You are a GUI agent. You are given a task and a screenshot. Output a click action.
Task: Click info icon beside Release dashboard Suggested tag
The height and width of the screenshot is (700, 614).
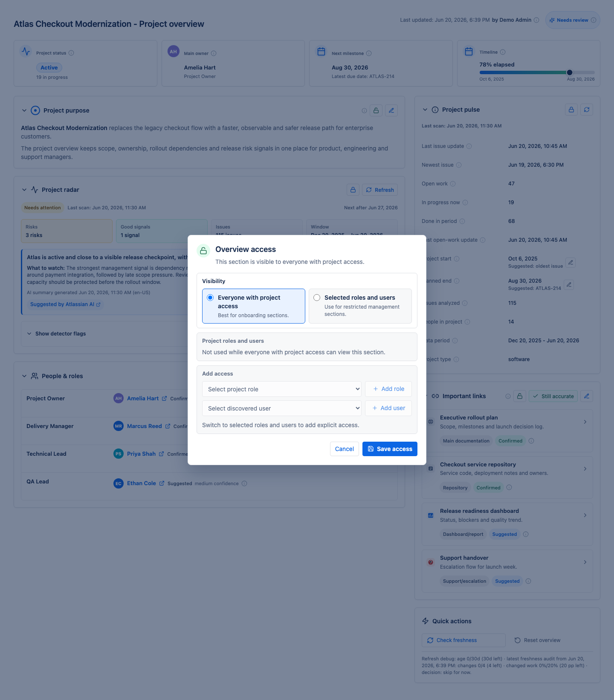526,534
